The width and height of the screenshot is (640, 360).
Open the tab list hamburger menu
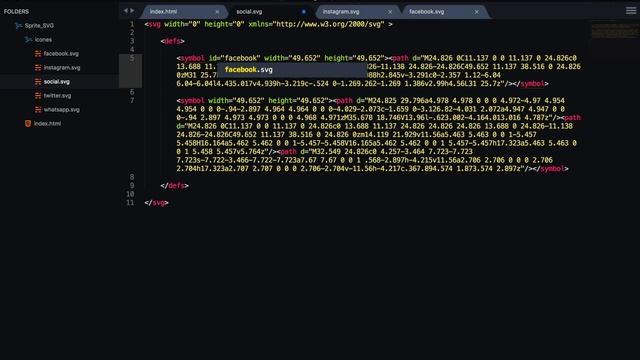(631, 11)
